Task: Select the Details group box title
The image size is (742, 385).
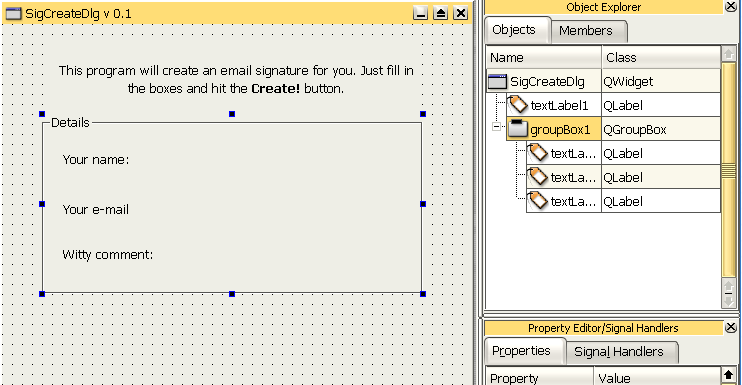Action: [x=70, y=122]
